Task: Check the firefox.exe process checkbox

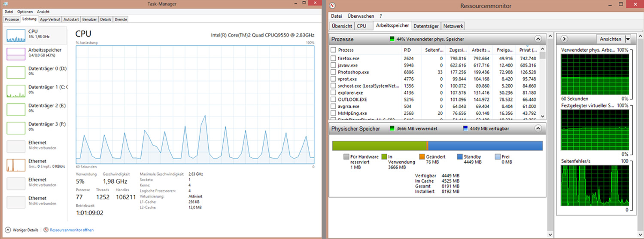Action: click(x=334, y=58)
